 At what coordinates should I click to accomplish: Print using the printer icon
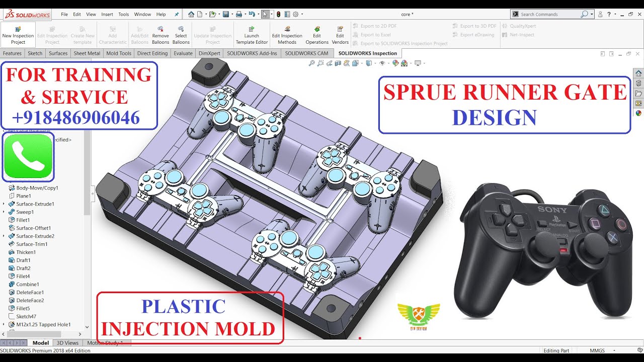[x=239, y=14]
